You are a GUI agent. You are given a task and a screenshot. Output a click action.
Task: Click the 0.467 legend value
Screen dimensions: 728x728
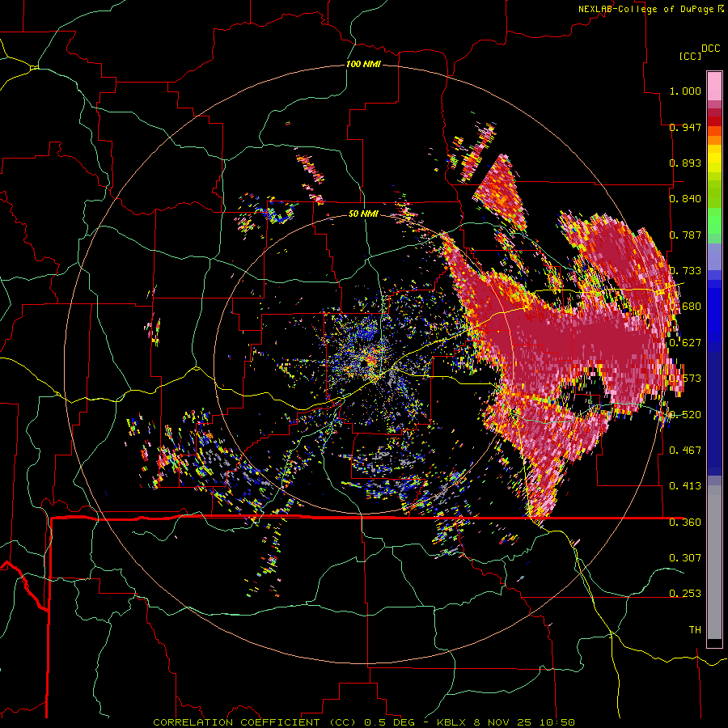(x=685, y=451)
